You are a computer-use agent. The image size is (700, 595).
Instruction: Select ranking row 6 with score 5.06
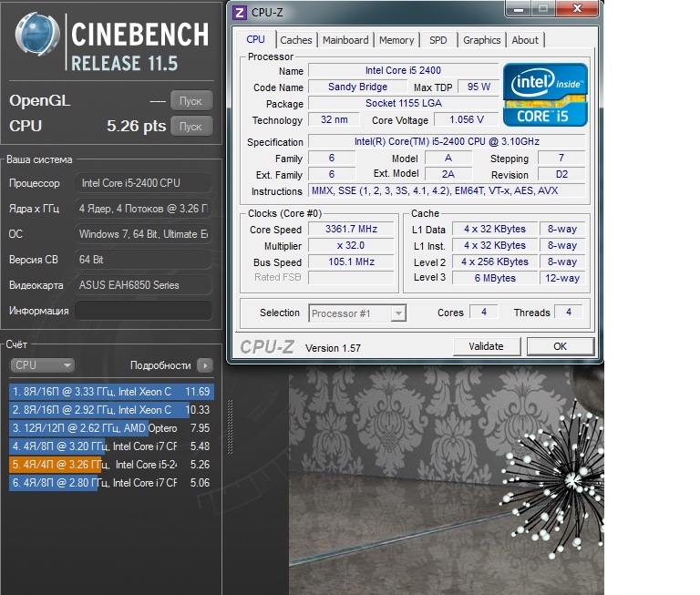pyautogui.click(x=111, y=483)
